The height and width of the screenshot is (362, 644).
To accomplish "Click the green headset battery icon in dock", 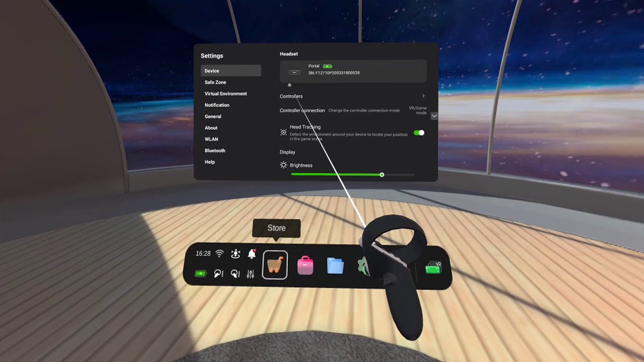I will click(201, 274).
